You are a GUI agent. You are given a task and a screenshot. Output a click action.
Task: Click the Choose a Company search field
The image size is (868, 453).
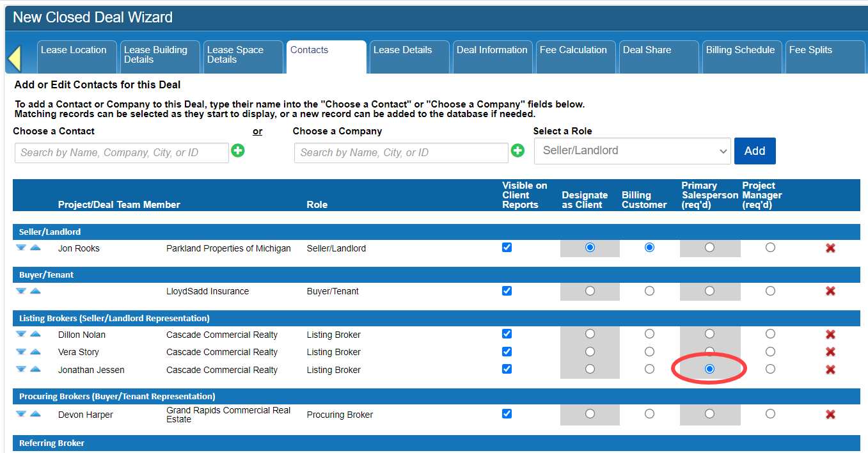pos(401,153)
